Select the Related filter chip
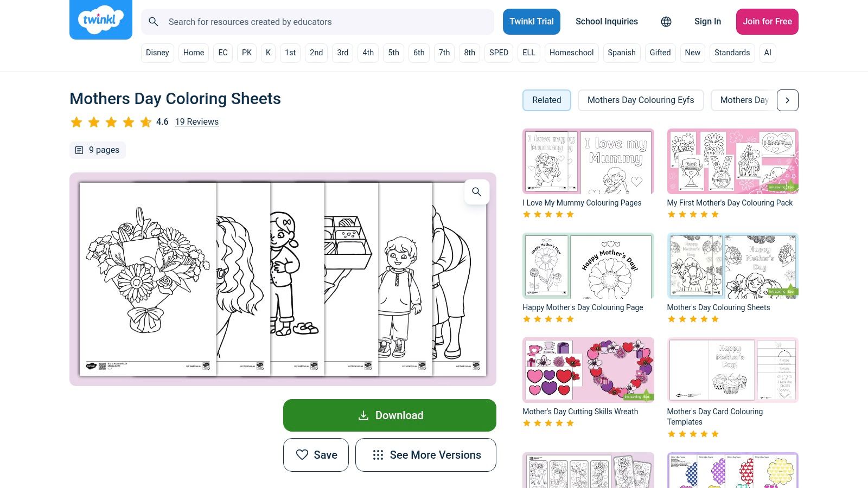 [x=546, y=100]
